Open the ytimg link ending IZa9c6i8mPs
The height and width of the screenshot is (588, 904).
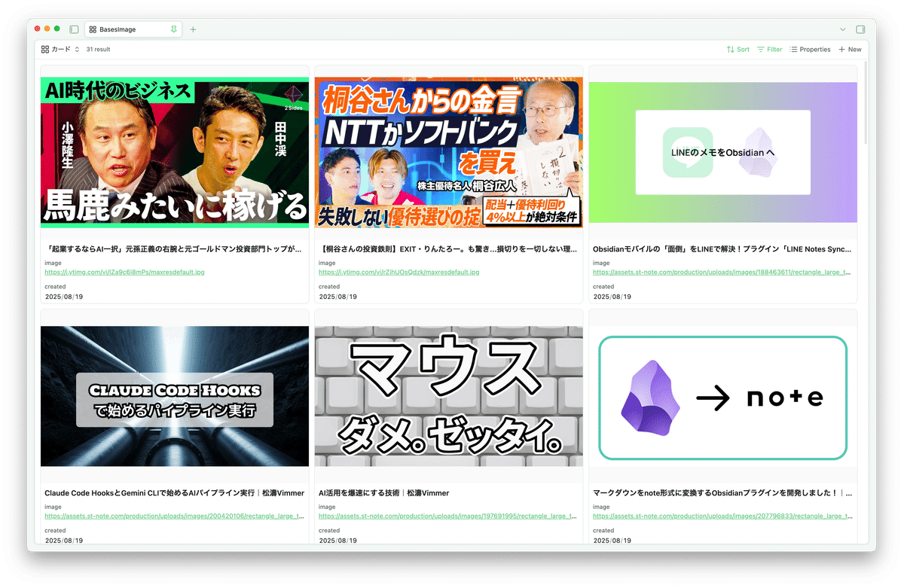[124, 273]
